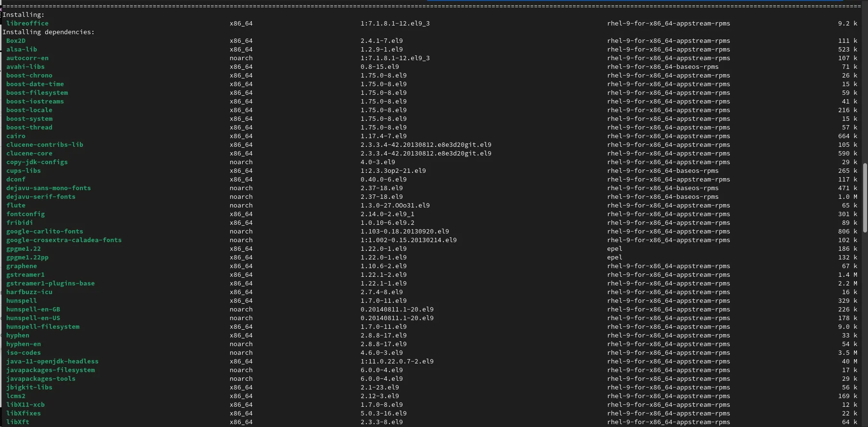Click gstreamer1-plugins-base package name
The width and height of the screenshot is (868, 427).
click(51, 283)
